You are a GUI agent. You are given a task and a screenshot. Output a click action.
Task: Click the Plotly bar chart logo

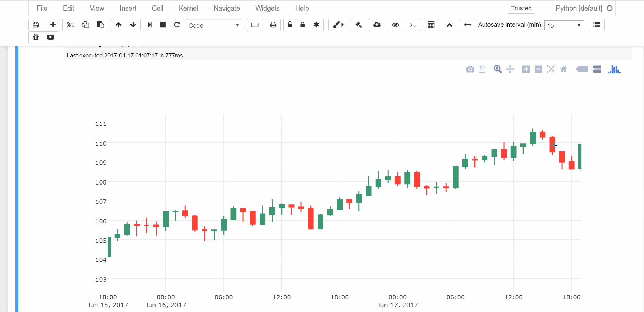614,69
